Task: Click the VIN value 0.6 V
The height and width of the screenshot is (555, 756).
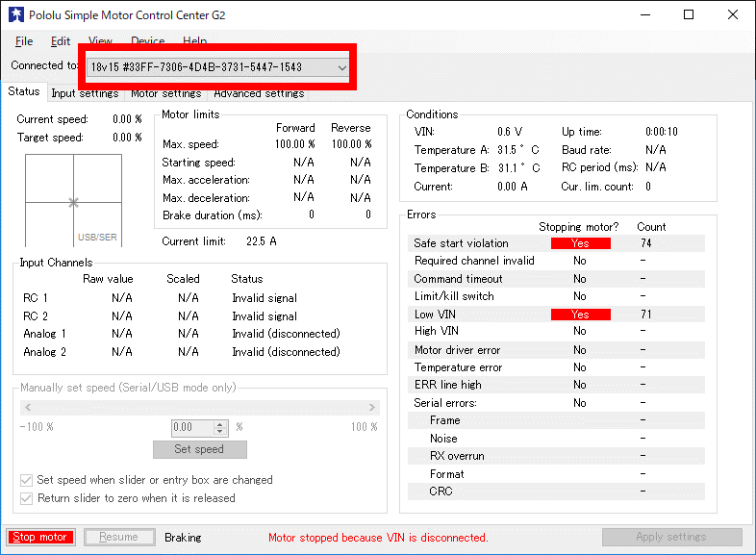Action: [510, 132]
